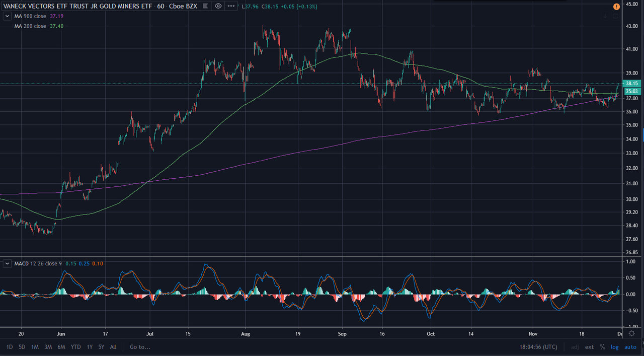Screen dimensions: 644x356
Task: Click the Jun label on time axis
Action: [x=61, y=333]
